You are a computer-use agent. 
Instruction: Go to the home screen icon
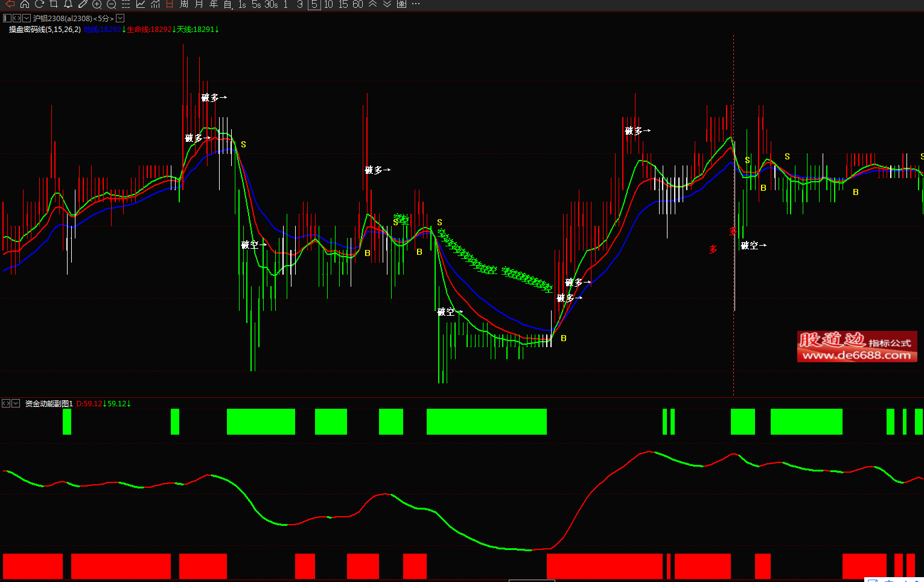25,4
